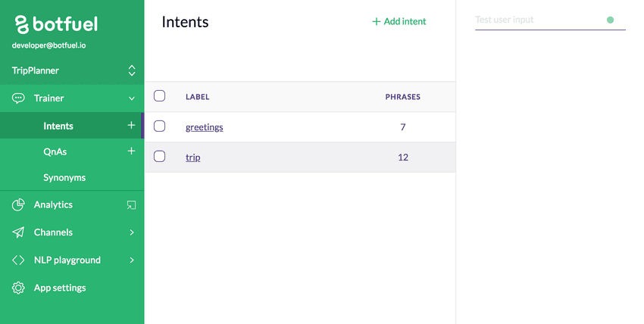Image resolution: width=644 pixels, height=324 pixels.
Task: Toggle the select-all checkbox in table header
Action: [159, 96]
